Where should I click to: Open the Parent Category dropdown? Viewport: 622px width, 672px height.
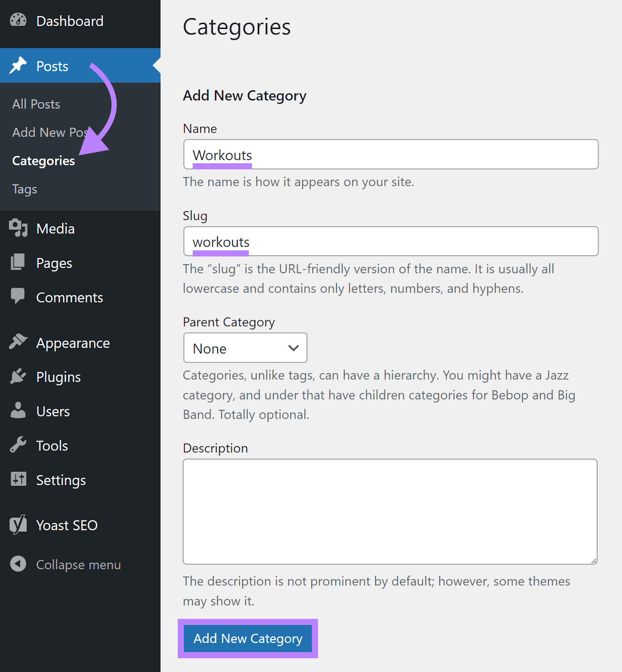tap(245, 348)
